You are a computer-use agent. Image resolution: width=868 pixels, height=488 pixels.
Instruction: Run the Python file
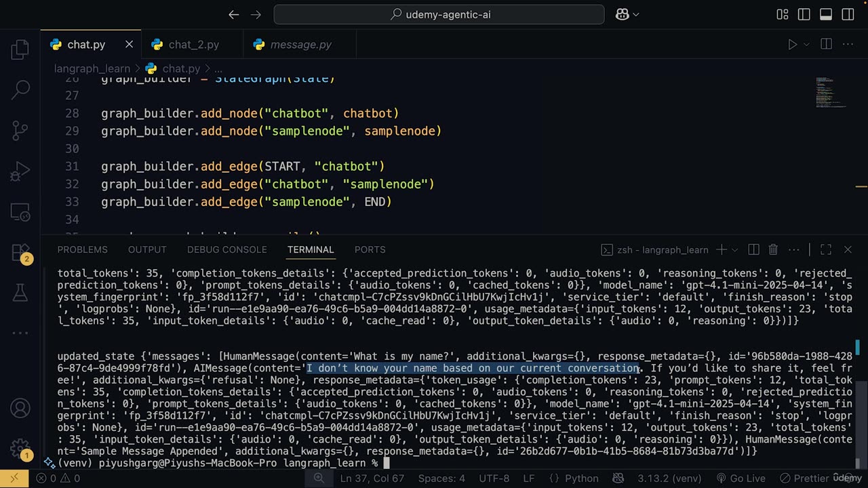792,45
